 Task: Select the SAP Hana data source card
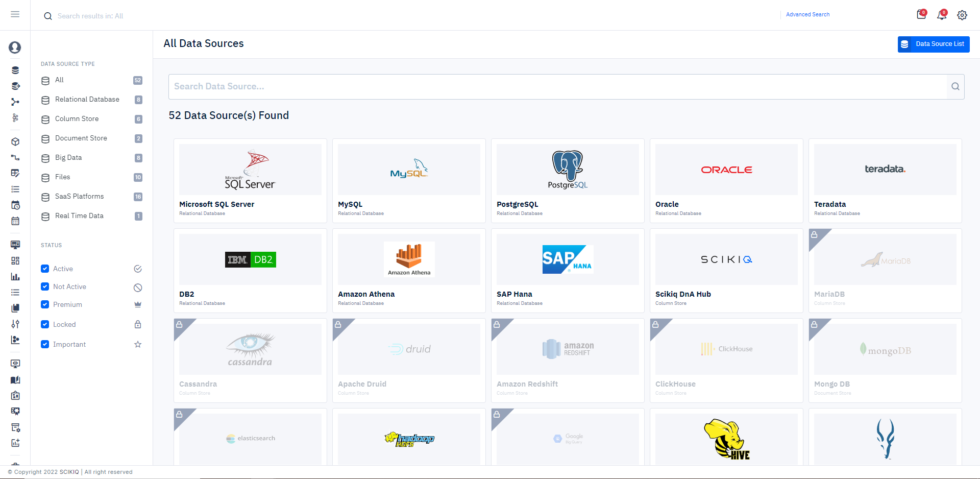click(568, 271)
